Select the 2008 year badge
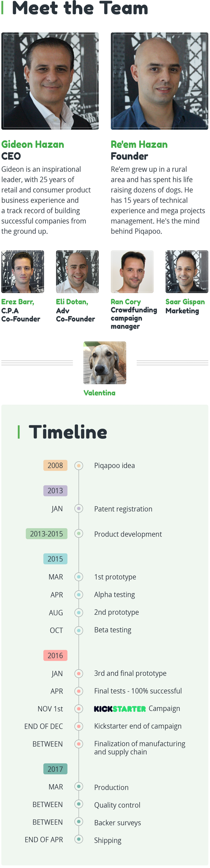Viewport: 210px width, 868px height. click(x=55, y=465)
